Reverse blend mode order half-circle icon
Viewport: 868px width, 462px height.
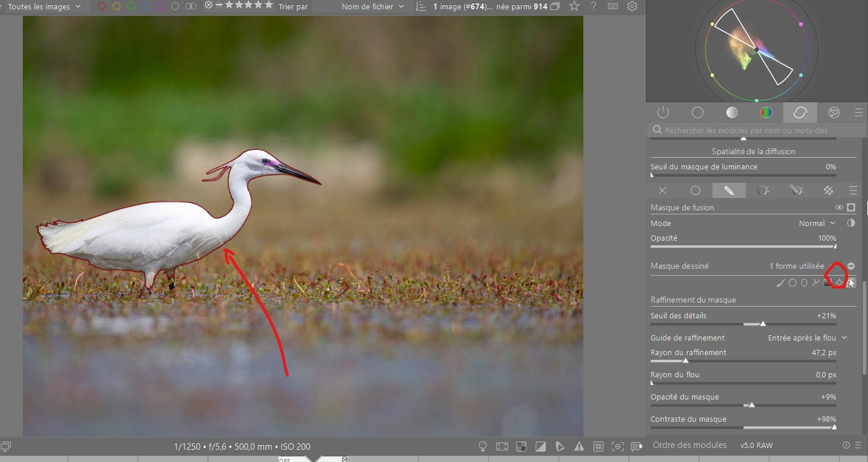[851, 223]
